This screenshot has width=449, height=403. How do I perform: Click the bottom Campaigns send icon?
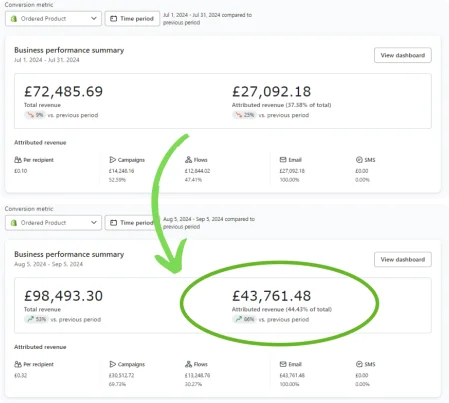(113, 364)
